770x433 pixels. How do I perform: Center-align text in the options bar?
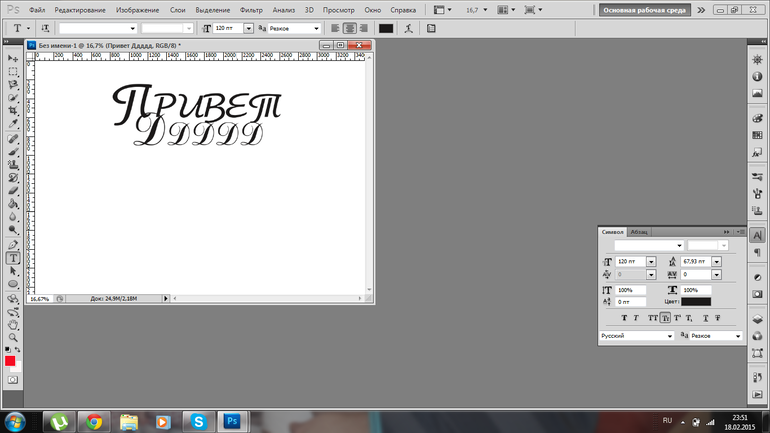coord(350,28)
